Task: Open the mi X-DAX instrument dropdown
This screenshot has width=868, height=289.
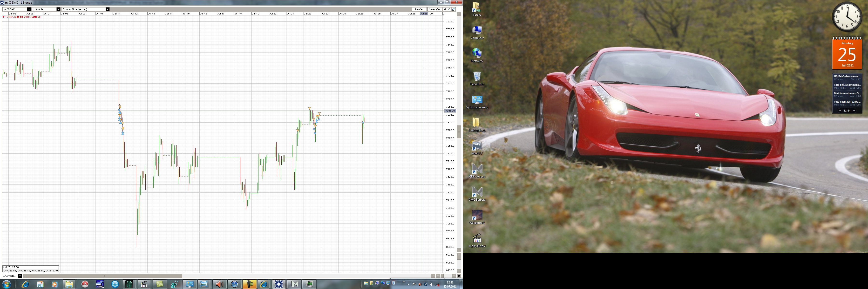Action: click(29, 9)
